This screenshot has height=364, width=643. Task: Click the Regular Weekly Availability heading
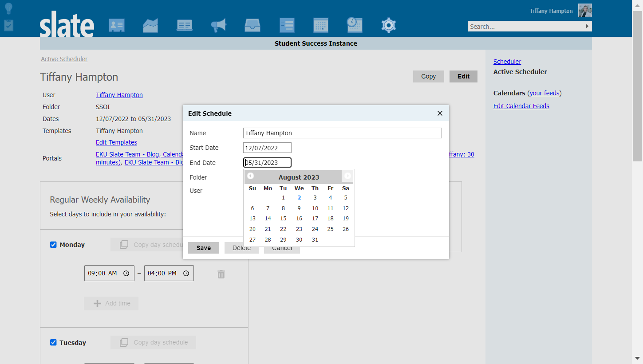(100, 200)
